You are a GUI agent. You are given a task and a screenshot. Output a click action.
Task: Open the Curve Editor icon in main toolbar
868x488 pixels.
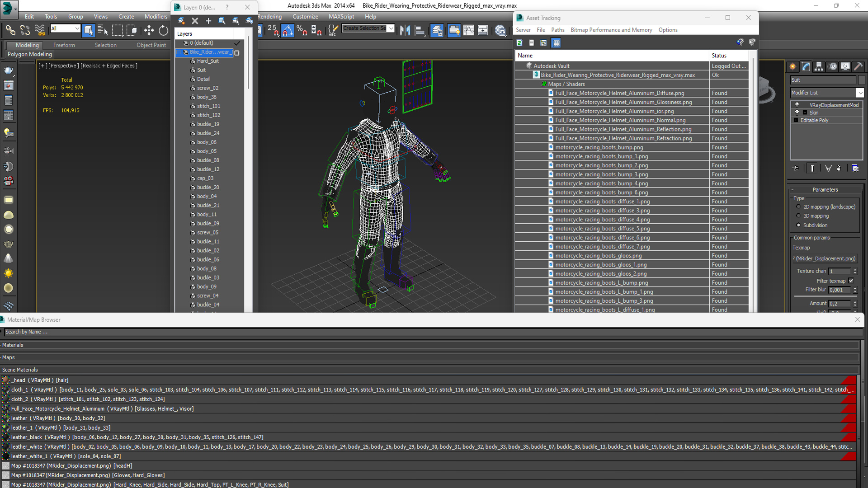tap(469, 30)
